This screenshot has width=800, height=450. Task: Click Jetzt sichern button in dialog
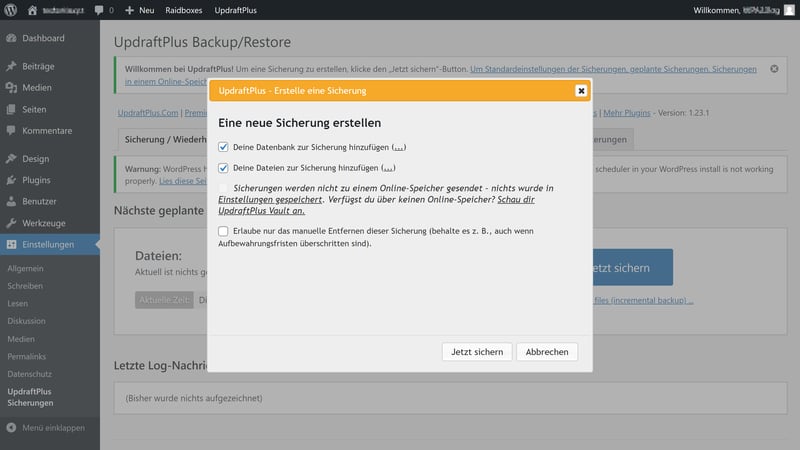(477, 352)
